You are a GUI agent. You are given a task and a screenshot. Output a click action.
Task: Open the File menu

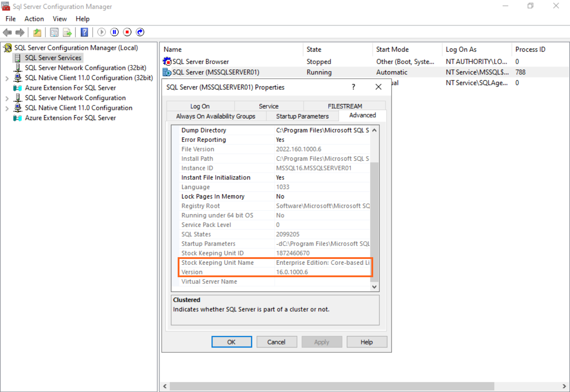(x=10, y=19)
